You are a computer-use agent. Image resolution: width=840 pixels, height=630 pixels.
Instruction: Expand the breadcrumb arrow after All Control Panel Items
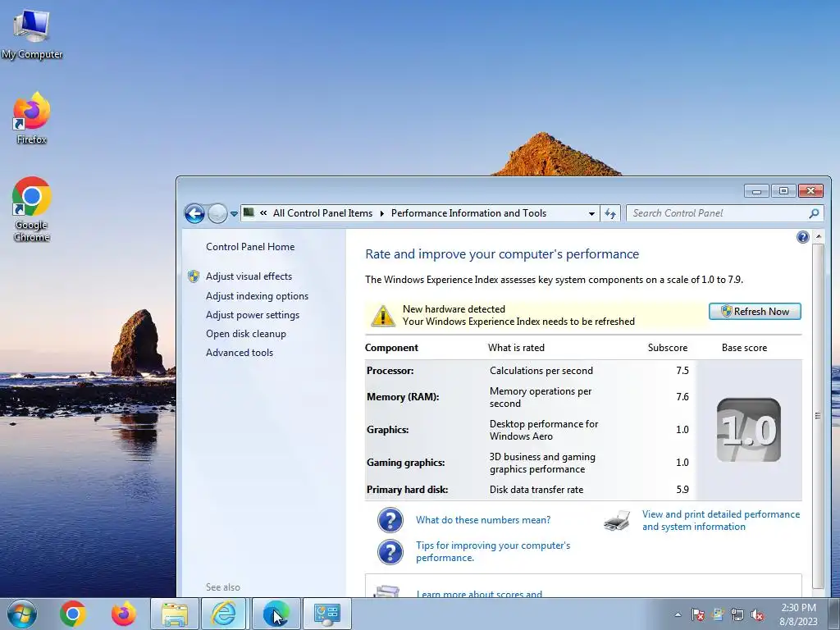pos(382,213)
